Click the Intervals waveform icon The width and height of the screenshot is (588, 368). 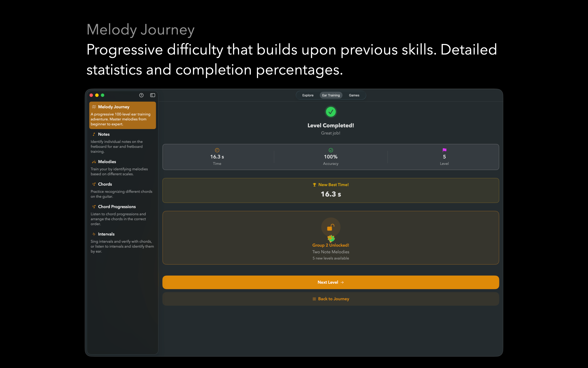coord(94,234)
